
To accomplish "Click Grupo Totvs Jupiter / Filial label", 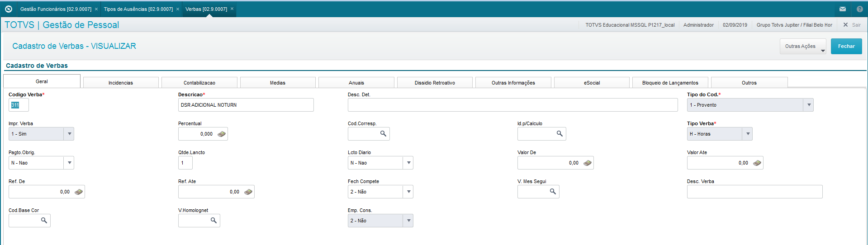I will [x=794, y=25].
